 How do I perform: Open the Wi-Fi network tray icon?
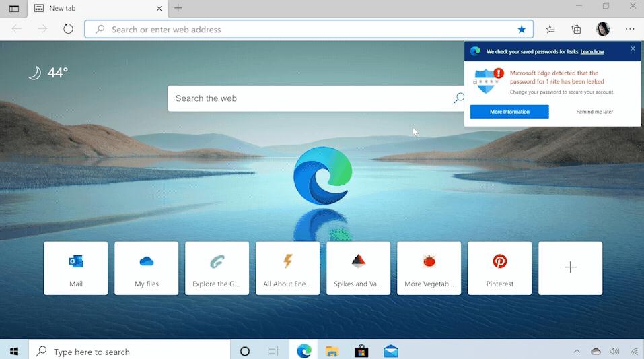tap(635, 352)
